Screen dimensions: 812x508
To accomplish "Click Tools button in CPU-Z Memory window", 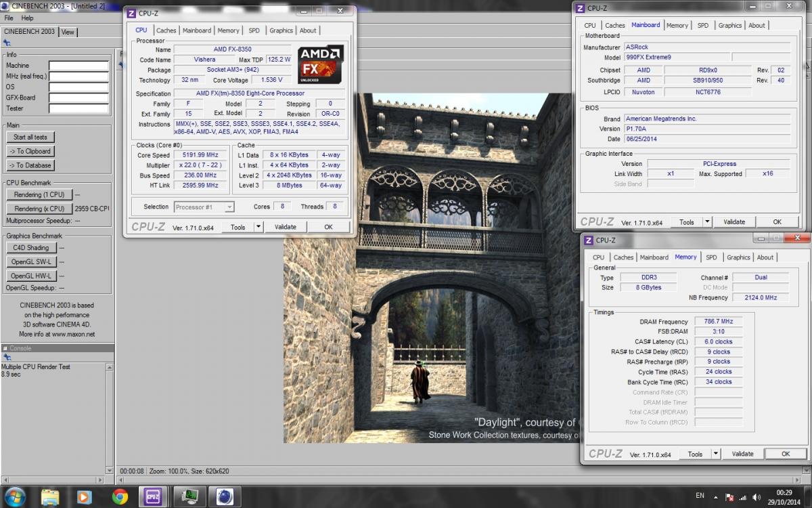I will pyautogui.click(x=695, y=454).
